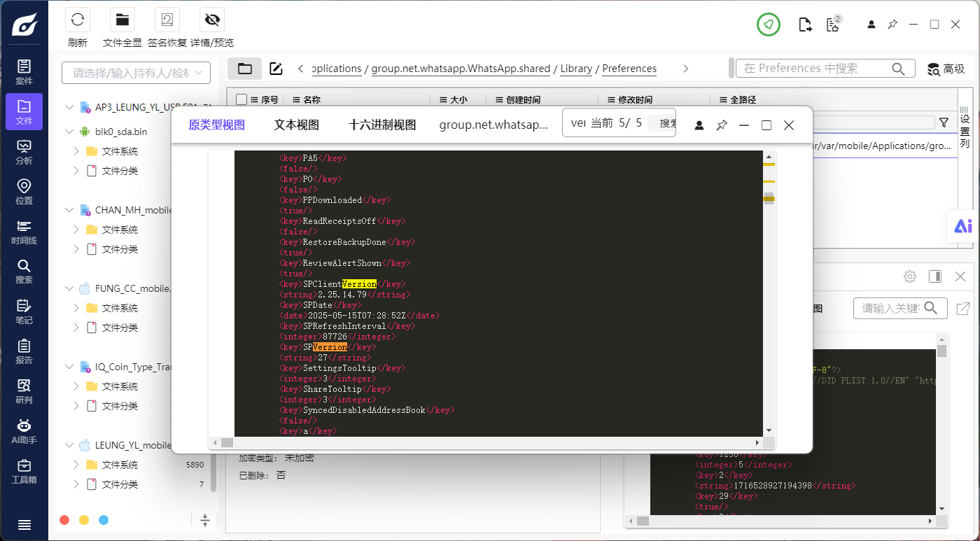Switch to 原类型视图 tab
Viewport: 980px width, 541px height.
(x=217, y=125)
